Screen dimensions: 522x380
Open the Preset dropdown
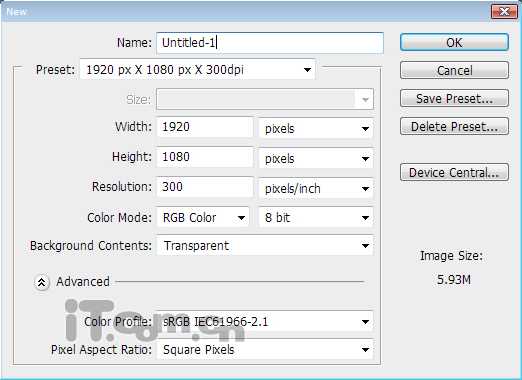tap(197, 70)
